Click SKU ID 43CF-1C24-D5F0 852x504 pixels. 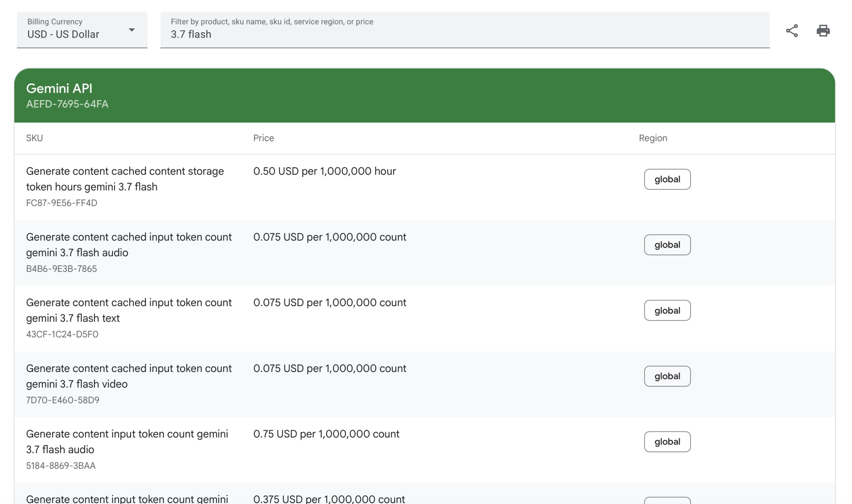(62, 335)
